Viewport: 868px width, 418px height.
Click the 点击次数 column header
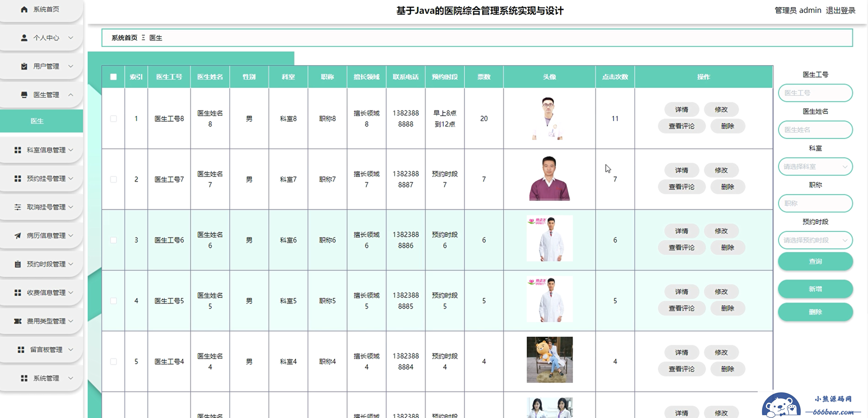coord(615,77)
